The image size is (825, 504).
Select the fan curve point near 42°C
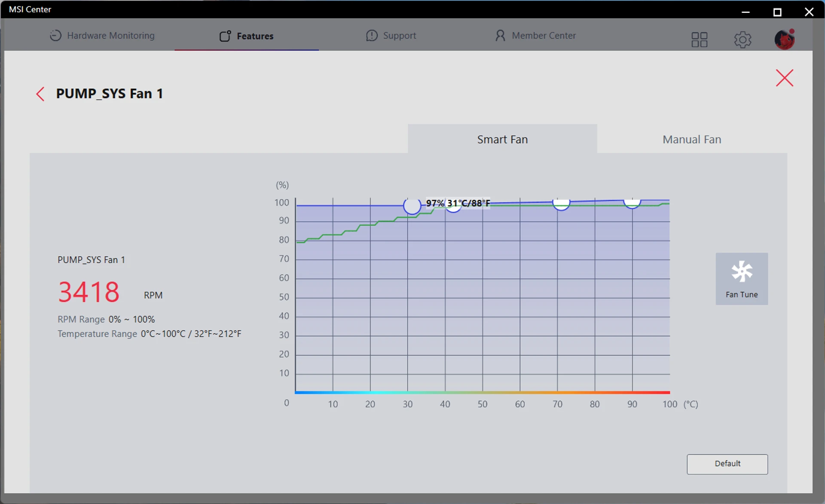click(x=453, y=208)
